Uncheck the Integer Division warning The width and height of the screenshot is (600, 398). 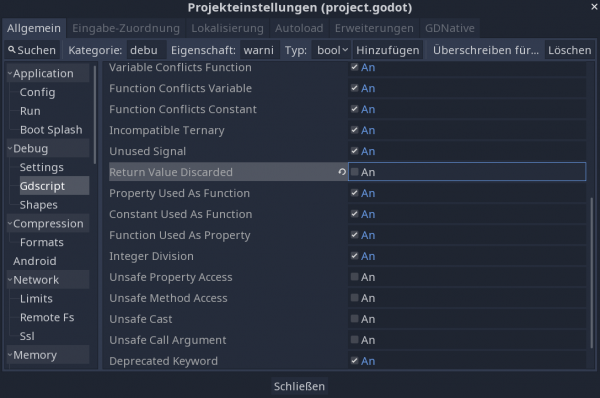[355, 256]
